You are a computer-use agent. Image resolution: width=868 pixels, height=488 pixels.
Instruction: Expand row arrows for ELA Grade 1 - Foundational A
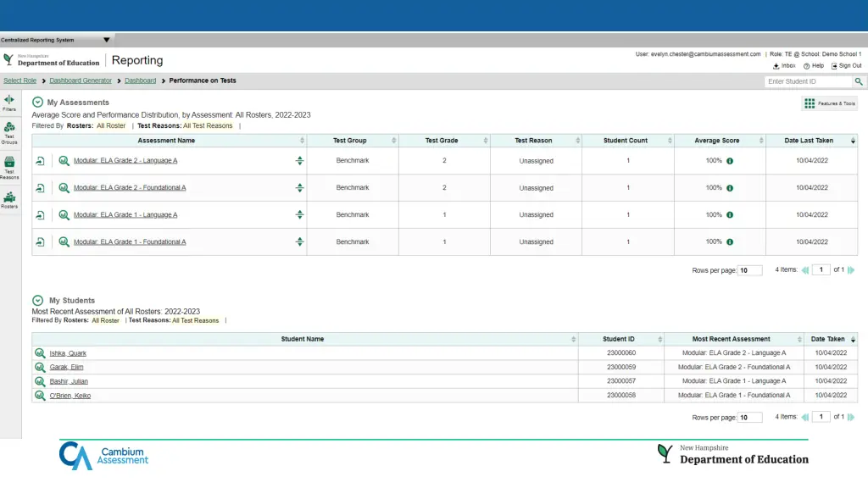(x=299, y=241)
